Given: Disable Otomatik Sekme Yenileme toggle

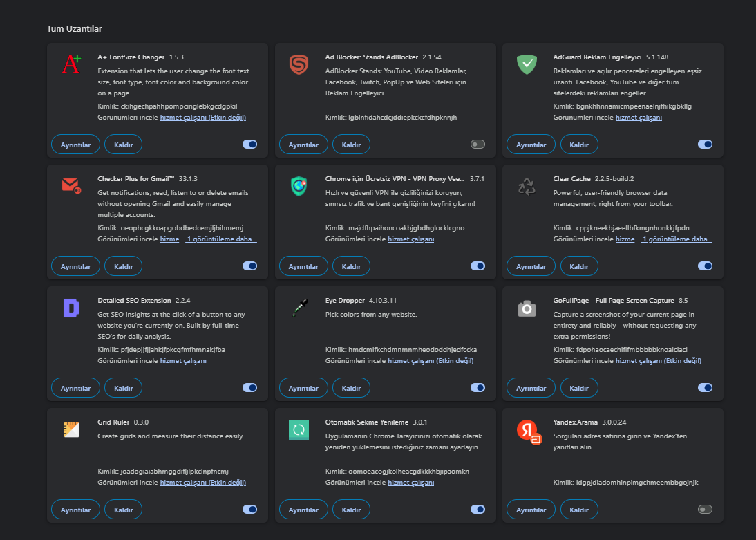Looking at the screenshot, I should (478, 509).
